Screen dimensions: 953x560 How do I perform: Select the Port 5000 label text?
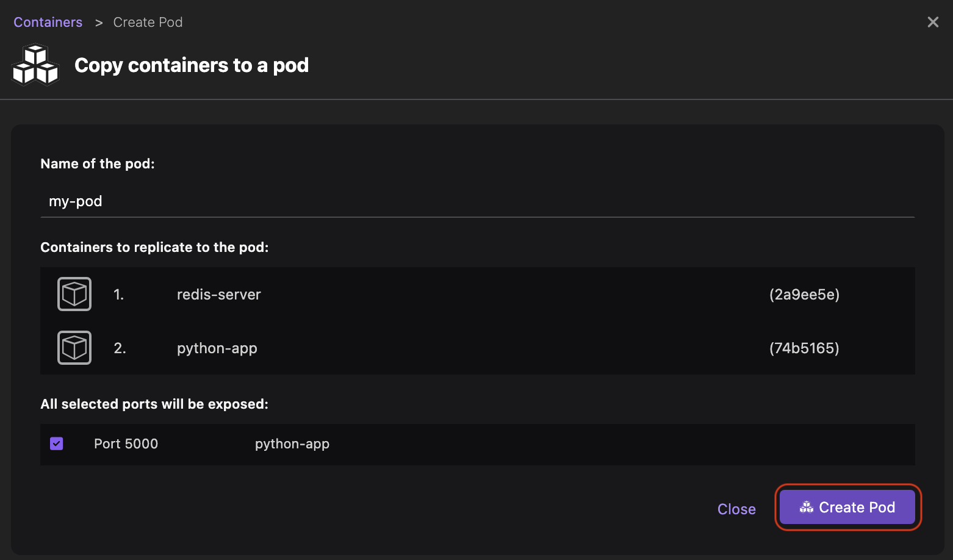pos(126,443)
